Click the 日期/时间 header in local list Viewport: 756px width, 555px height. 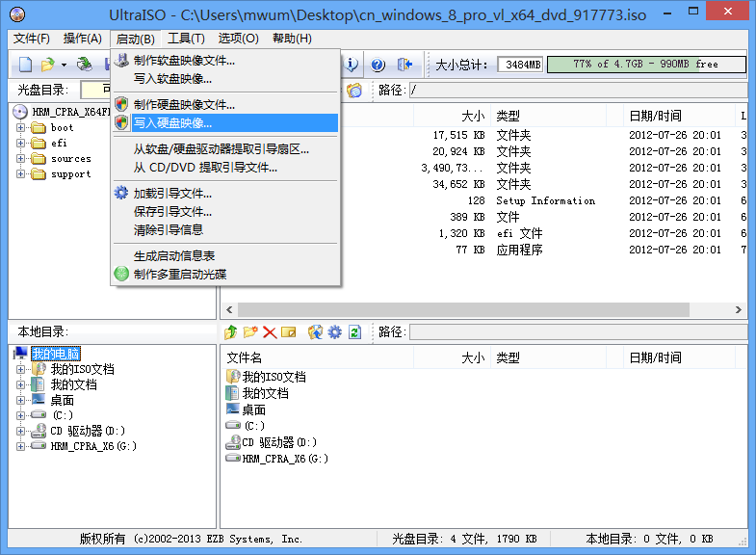pyautogui.click(x=679, y=357)
